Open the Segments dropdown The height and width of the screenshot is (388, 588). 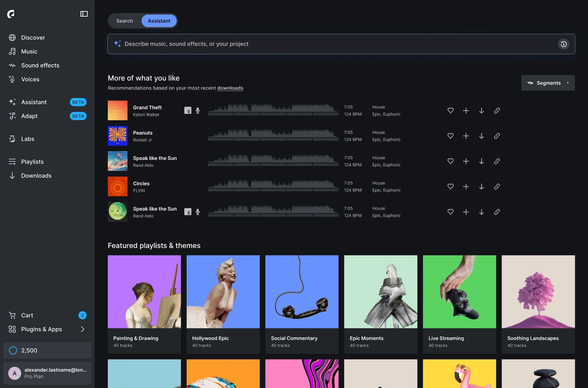coord(548,83)
